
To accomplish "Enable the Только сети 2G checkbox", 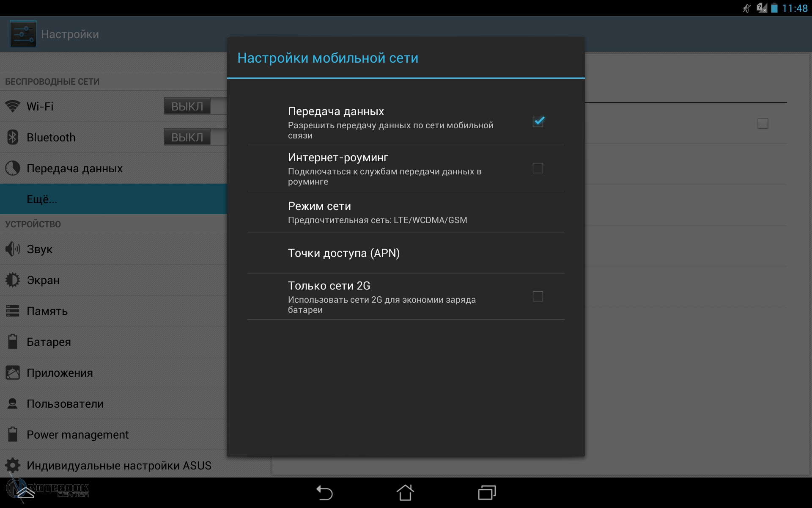I will coord(538,296).
